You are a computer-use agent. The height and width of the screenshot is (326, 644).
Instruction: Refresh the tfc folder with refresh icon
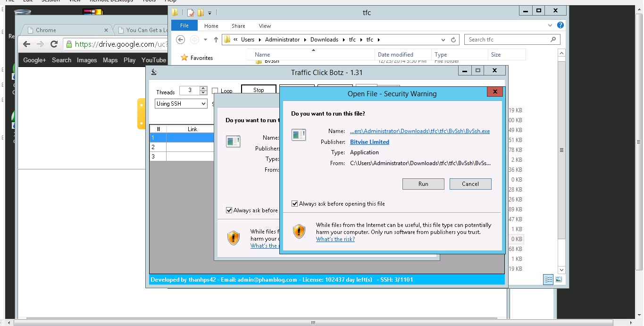click(x=453, y=40)
